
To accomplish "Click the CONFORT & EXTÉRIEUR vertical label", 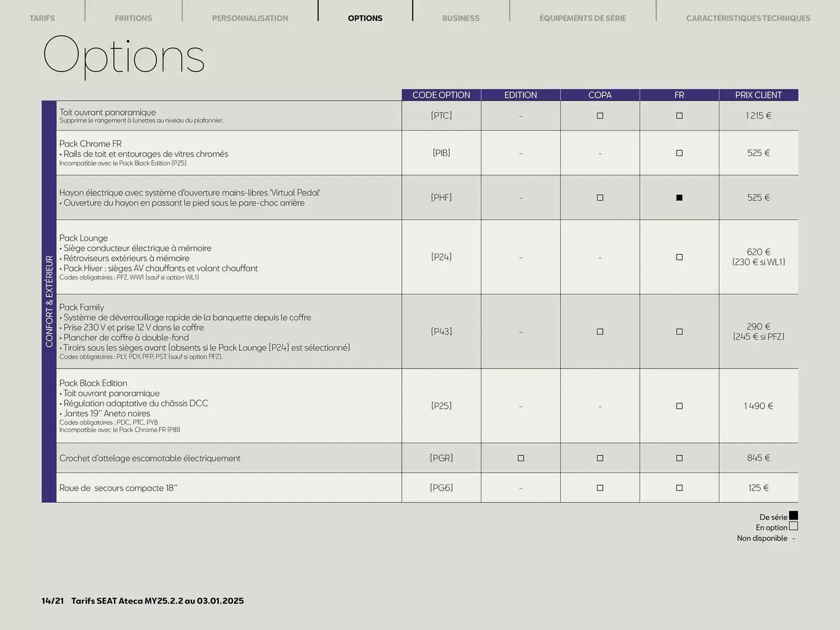I will 49,301.
